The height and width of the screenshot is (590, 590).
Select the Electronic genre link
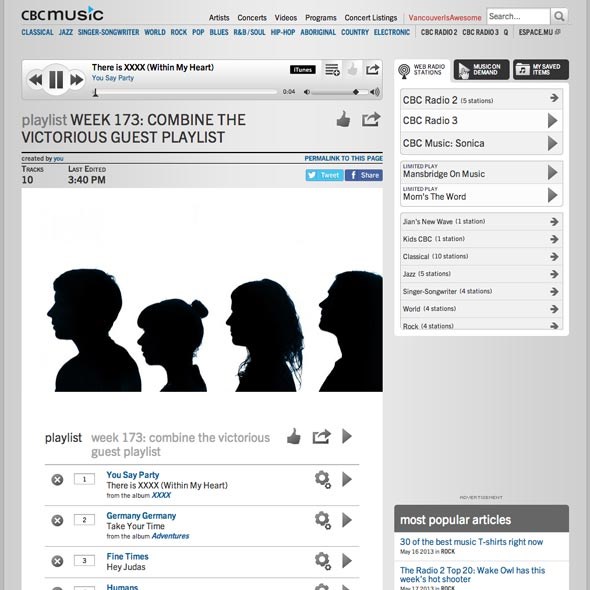[x=392, y=32]
